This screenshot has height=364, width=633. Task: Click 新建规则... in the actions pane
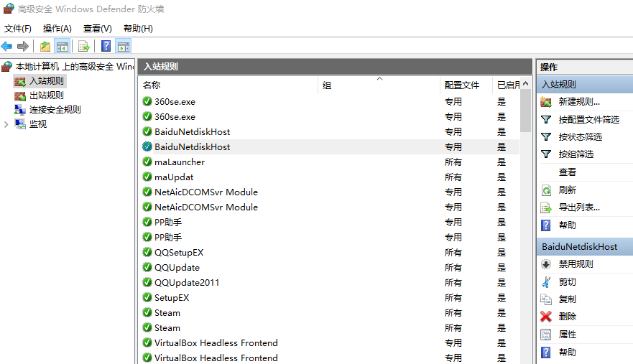click(x=579, y=102)
